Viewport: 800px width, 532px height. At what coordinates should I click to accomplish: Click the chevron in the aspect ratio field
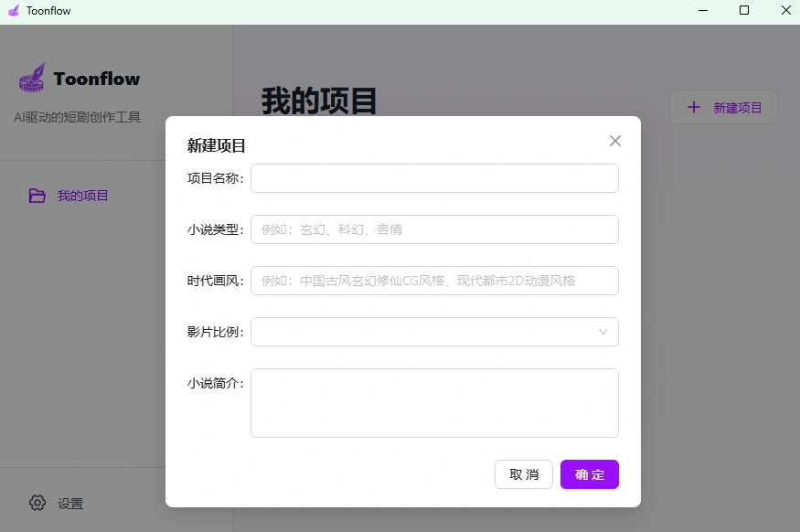pyautogui.click(x=603, y=332)
